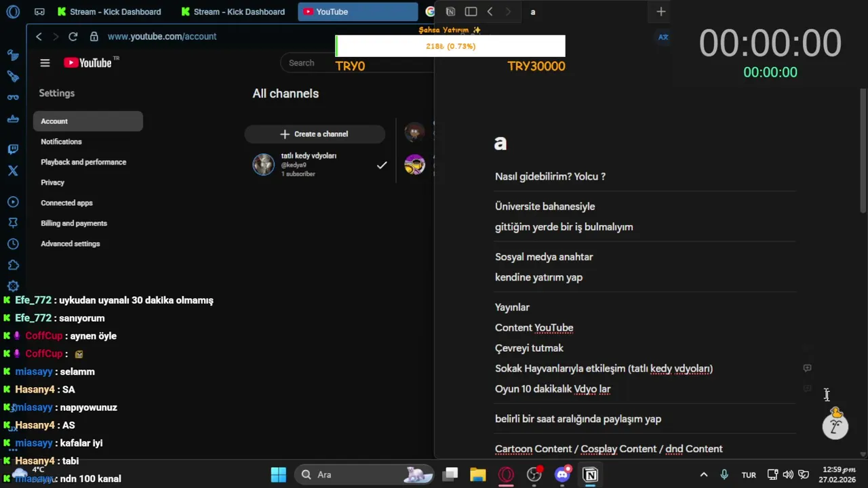Go back with the browser back arrow
This screenshot has height=488, width=868.
click(39, 37)
